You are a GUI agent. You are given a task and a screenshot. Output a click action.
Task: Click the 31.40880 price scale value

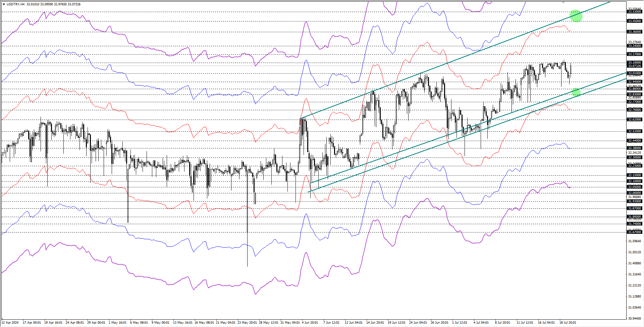pyautogui.click(x=635, y=263)
